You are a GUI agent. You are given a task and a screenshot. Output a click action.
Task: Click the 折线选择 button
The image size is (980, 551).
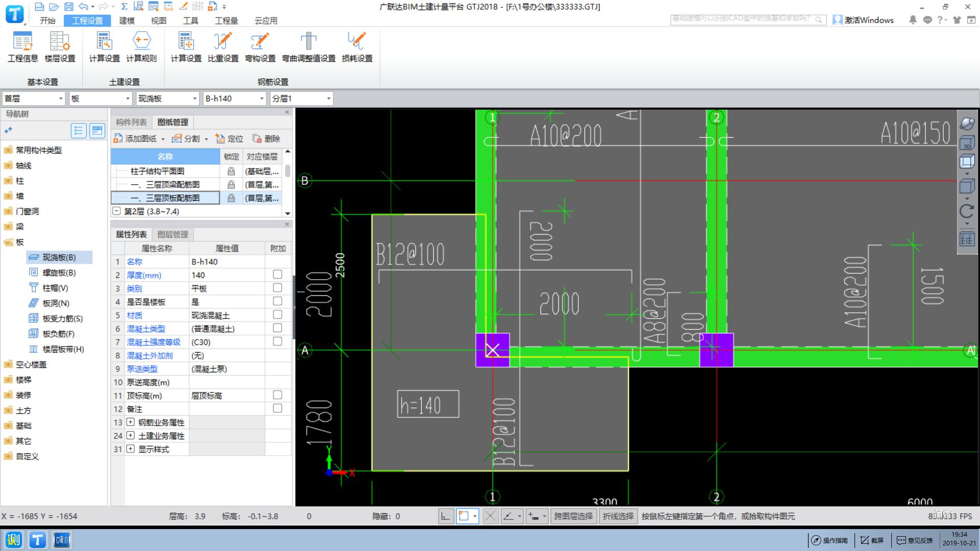pos(618,516)
